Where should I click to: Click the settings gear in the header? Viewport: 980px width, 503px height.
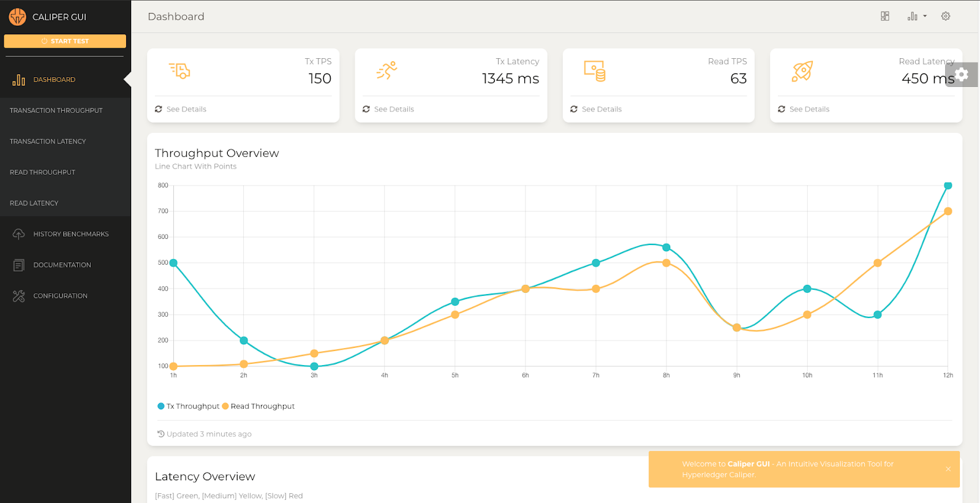pyautogui.click(x=946, y=16)
